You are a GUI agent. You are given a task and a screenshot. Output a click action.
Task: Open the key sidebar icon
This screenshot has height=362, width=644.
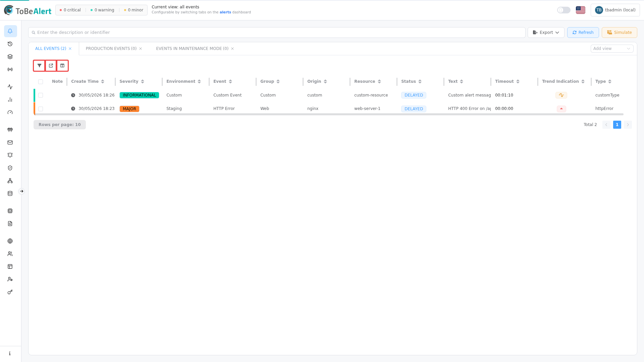[10, 292]
